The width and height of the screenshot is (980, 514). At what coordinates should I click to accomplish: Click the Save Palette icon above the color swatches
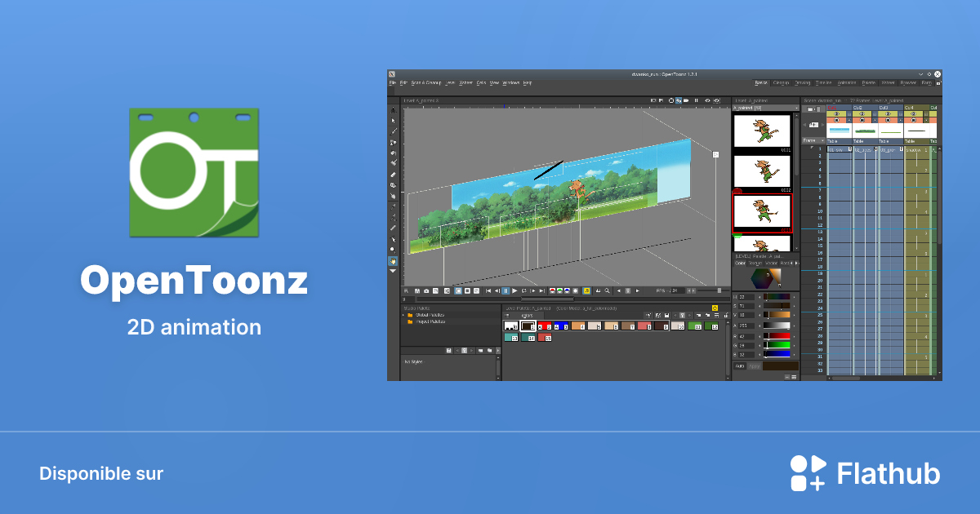[x=667, y=316]
